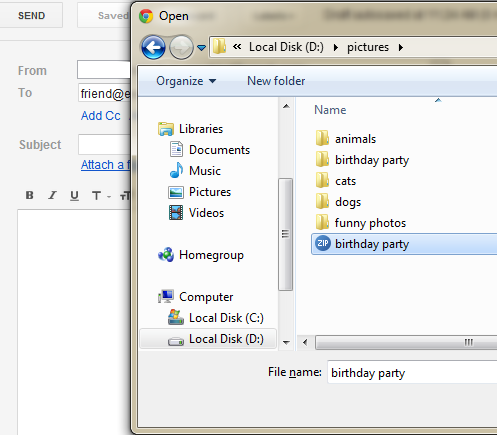Click the File name input field
The image size is (497, 435).
click(412, 372)
